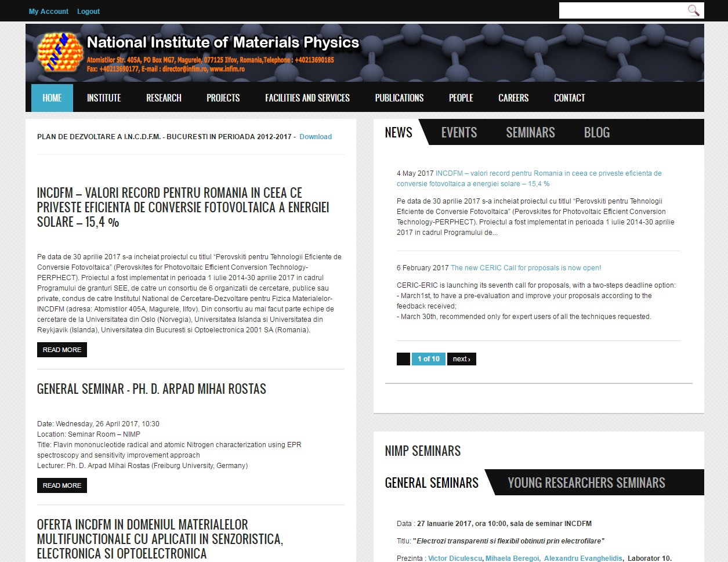728x562 pixels.
Task: Open the Oferta INCDFM materialelor multifunctionale heading
Action: coord(160,539)
